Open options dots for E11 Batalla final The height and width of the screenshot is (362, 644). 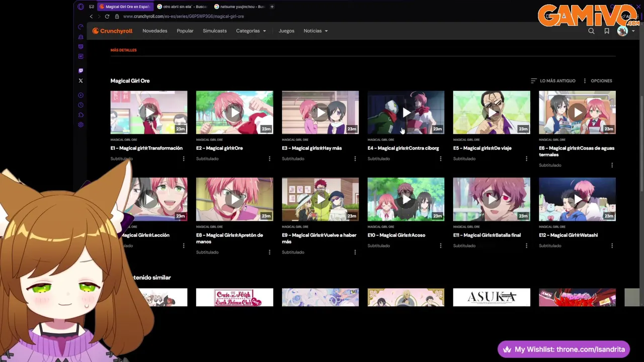coord(526,246)
